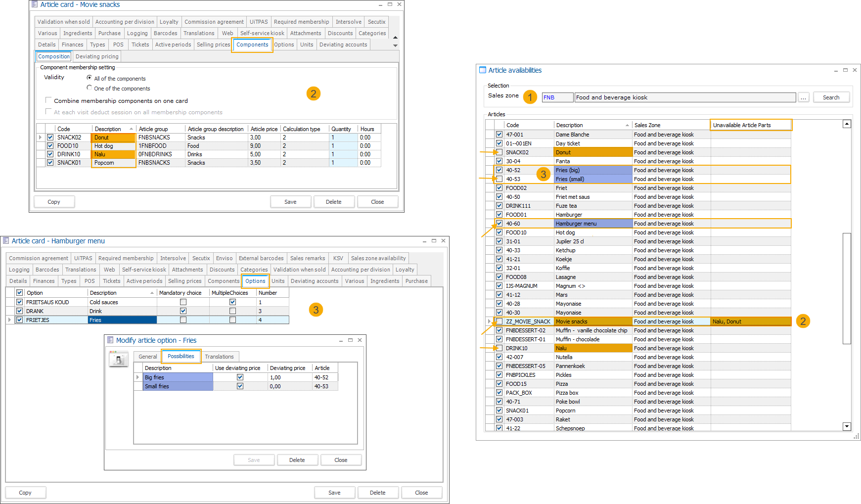Viewport: 861px width, 504px height.
Task: Click the Article availabilities window icon
Action: pos(483,70)
